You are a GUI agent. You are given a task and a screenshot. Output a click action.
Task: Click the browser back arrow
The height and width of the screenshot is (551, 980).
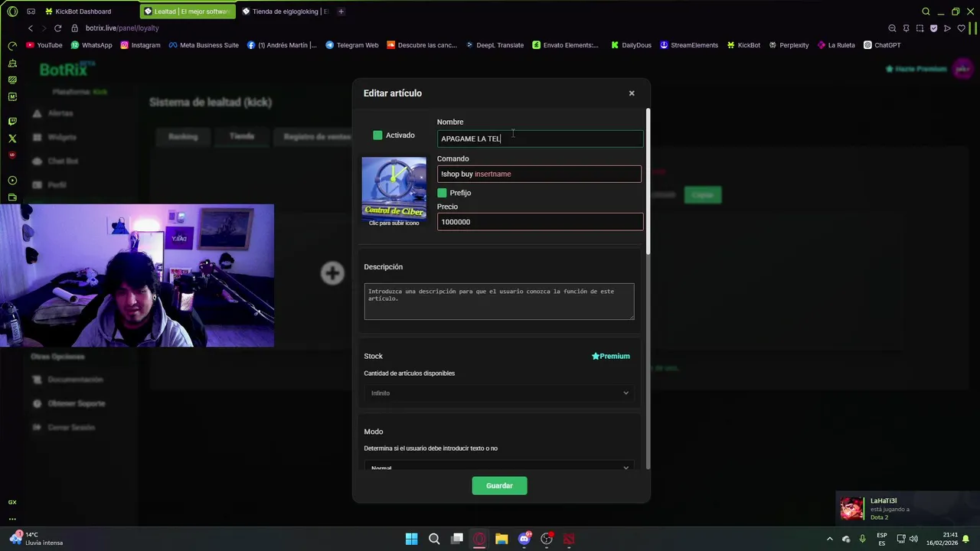[x=31, y=28]
